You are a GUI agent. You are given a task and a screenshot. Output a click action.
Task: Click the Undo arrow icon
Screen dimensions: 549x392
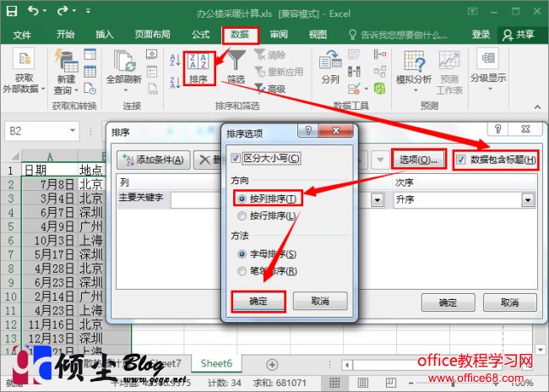pos(34,11)
